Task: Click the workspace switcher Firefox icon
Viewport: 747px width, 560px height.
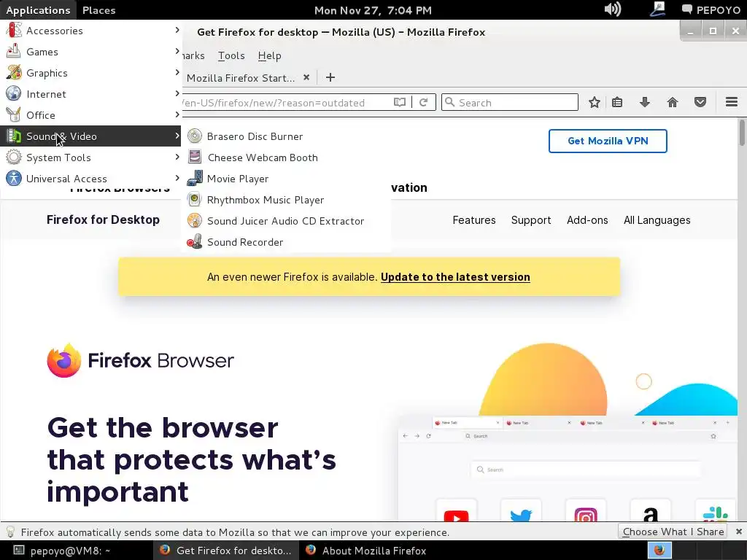Action: [x=659, y=551]
